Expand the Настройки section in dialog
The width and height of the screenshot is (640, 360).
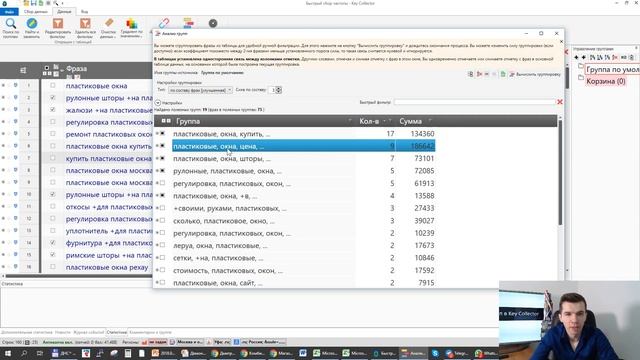pos(158,103)
